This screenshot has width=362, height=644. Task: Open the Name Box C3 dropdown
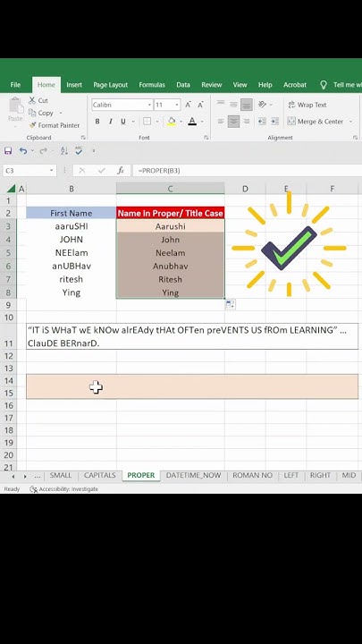[x=51, y=171]
